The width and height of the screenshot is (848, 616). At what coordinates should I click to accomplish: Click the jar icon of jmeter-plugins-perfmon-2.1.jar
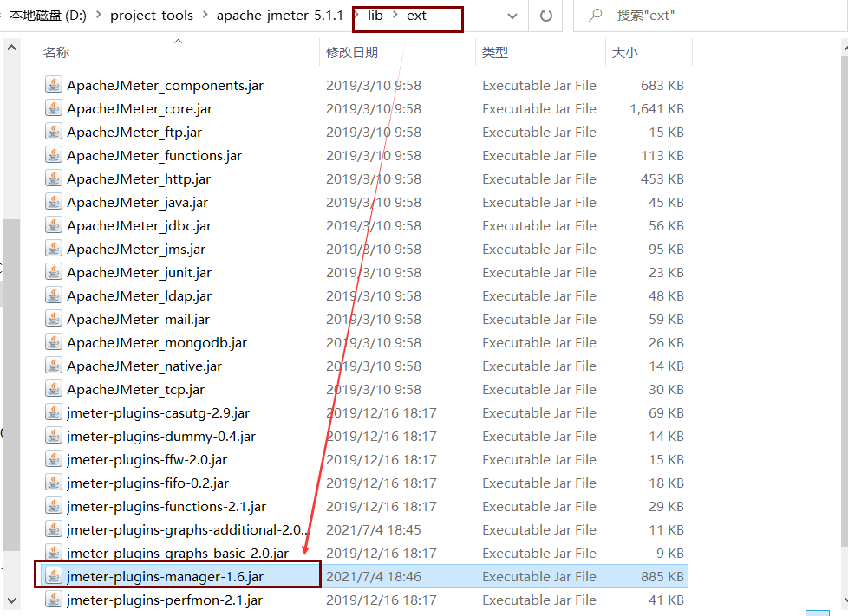tap(54, 600)
